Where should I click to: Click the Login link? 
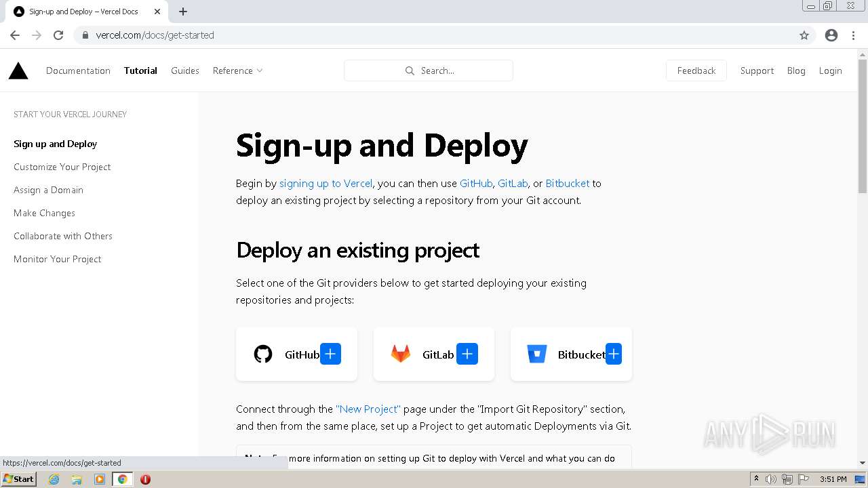pos(830,70)
